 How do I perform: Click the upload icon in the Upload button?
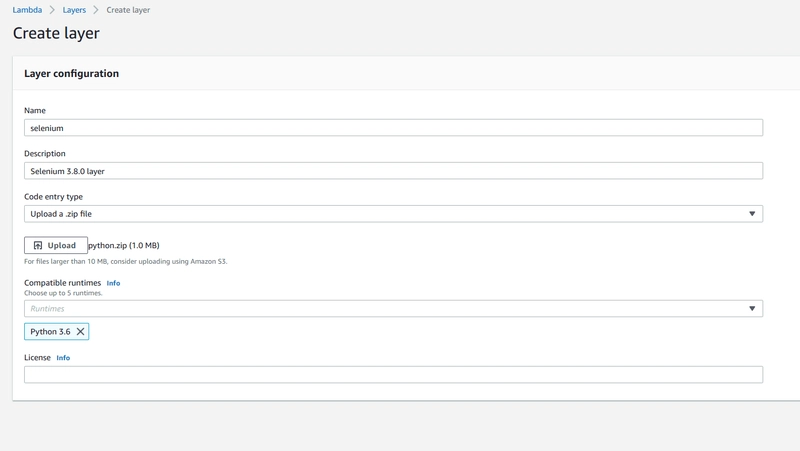38,245
